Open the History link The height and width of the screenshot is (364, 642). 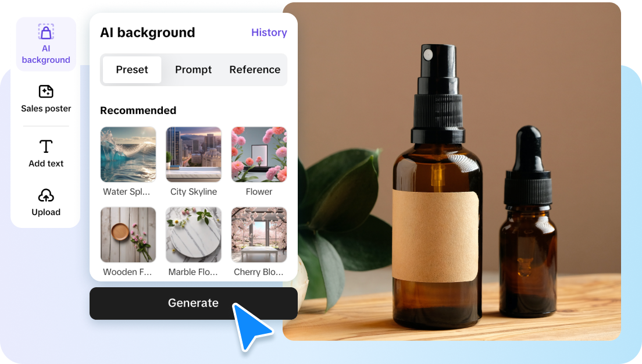269,33
